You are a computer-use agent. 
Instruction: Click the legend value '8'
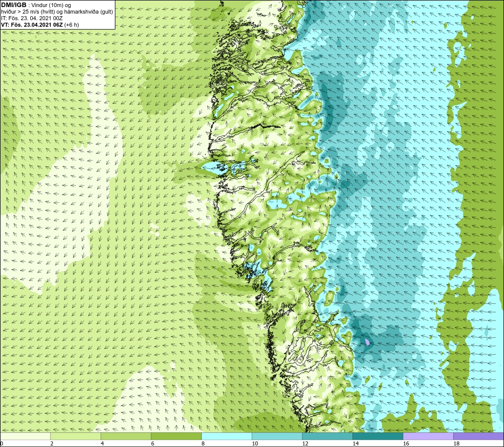203,444
